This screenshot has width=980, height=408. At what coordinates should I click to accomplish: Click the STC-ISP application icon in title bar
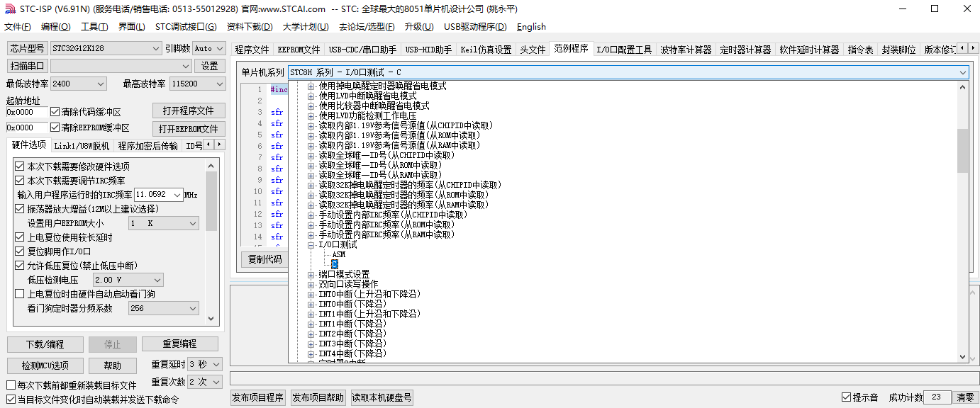click(9, 9)
